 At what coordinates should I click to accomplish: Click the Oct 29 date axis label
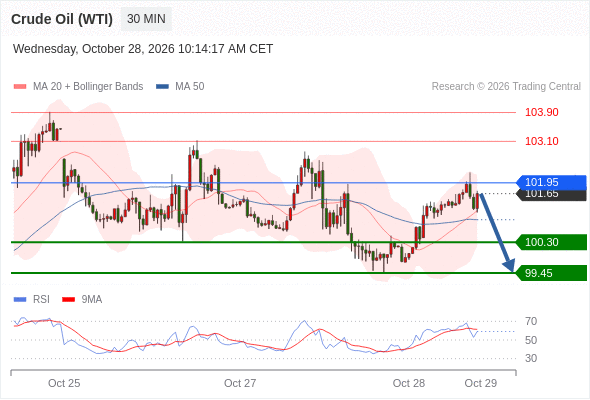(481, 383)
